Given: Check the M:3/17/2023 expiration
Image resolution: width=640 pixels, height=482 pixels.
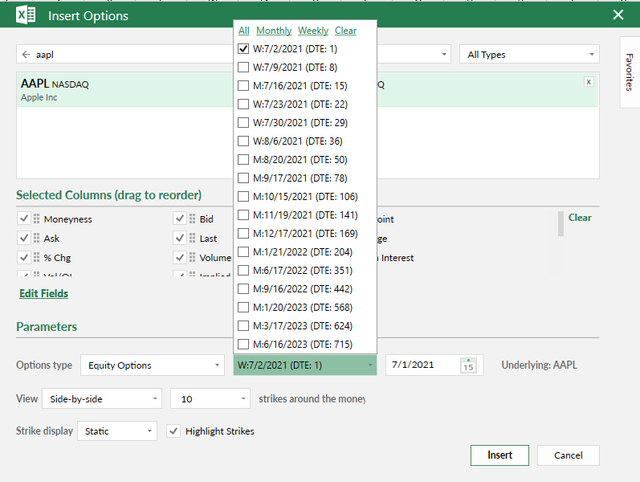Looking at the screenshot, I should [x=243, y=326].
